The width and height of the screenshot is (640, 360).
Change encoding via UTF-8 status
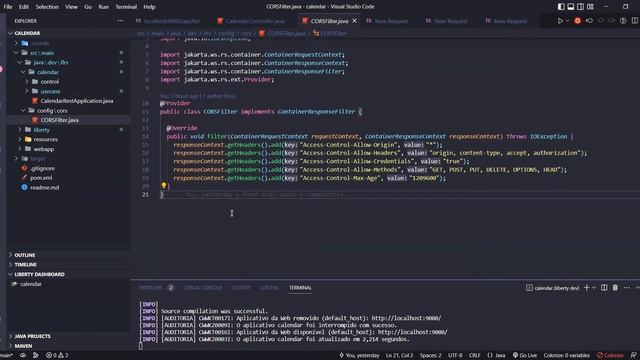point(455,356)
